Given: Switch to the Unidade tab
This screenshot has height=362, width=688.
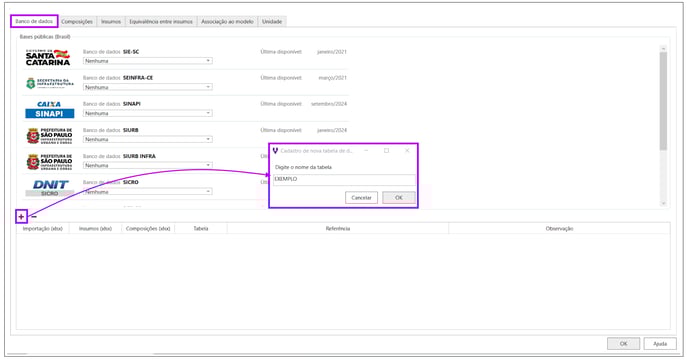Looking at the screenshot, I should (x=272, y=22).
